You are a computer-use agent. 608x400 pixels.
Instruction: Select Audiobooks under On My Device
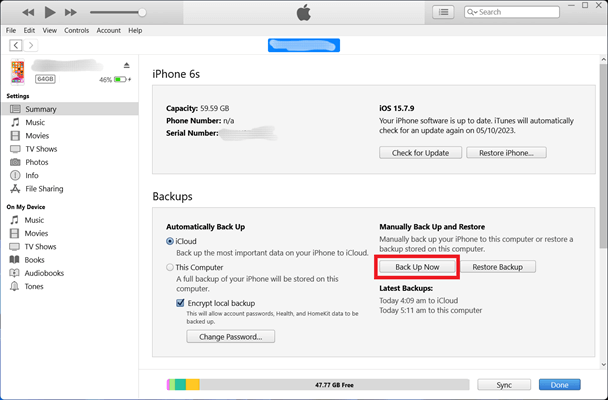[45, 272]
